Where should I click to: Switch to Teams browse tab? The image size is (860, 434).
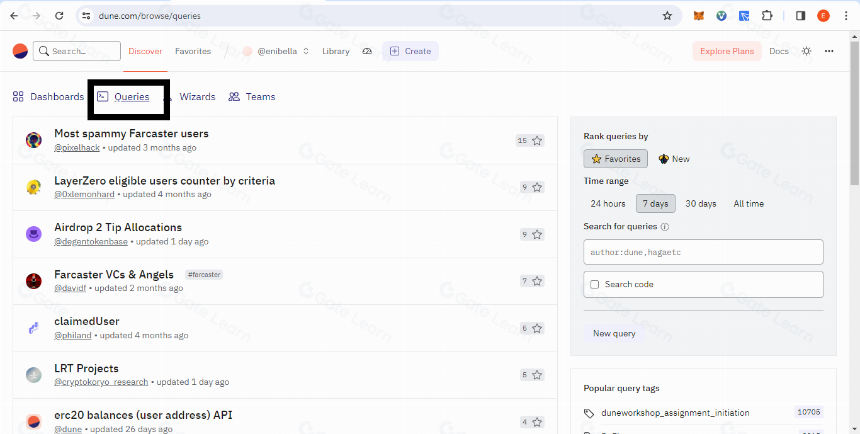252,97
